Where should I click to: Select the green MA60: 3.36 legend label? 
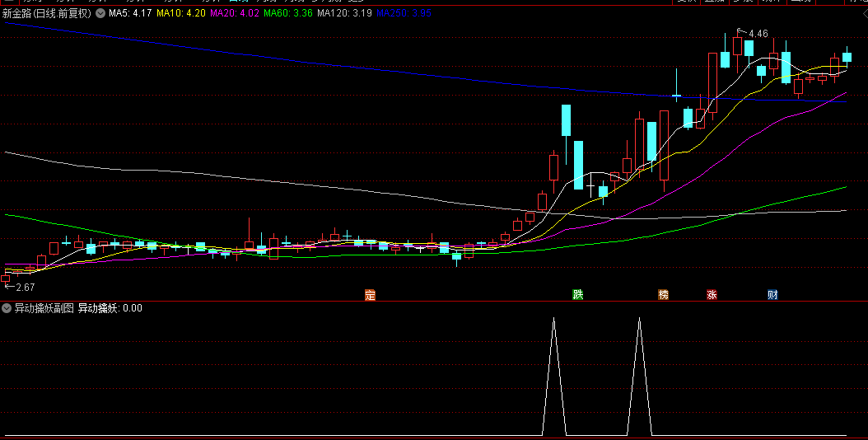[x=288, y=12]
